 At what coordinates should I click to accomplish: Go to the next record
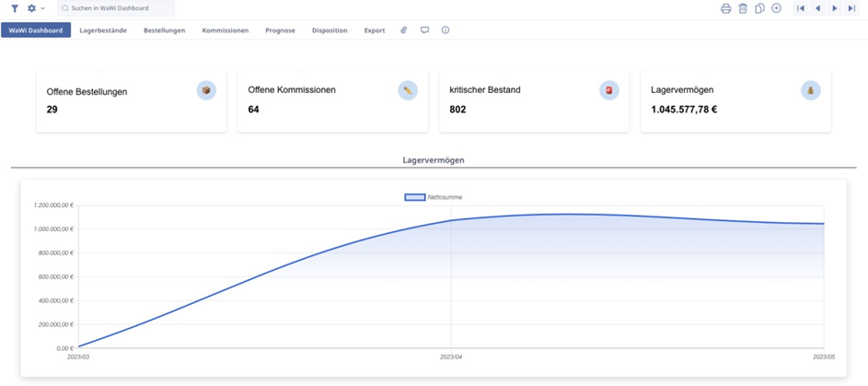pos(835,8)
